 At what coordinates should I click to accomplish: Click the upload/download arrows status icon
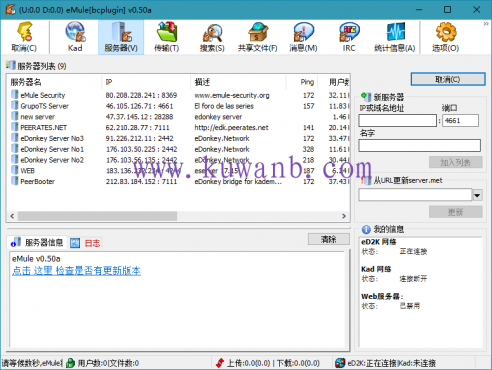[220, 363]
